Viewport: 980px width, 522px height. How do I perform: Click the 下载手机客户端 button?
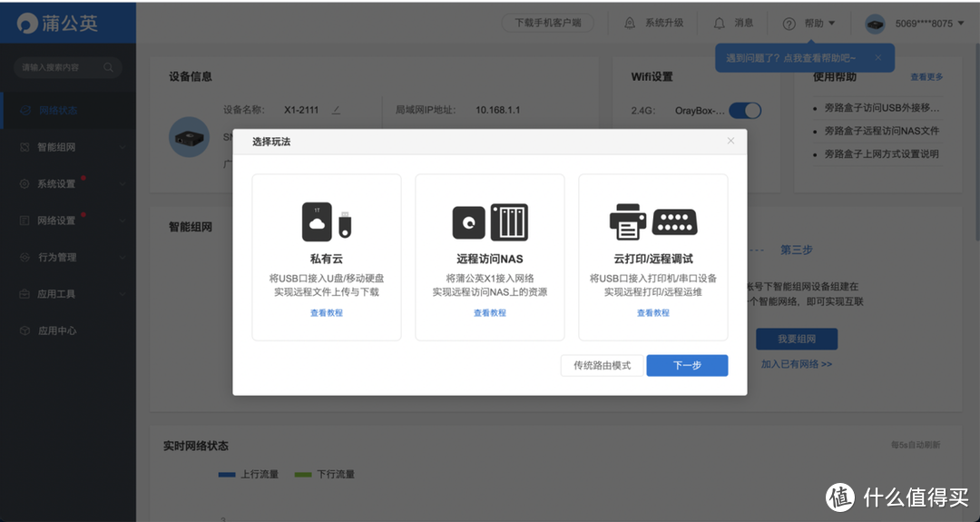pyautogui.click(x=547, y=23)
